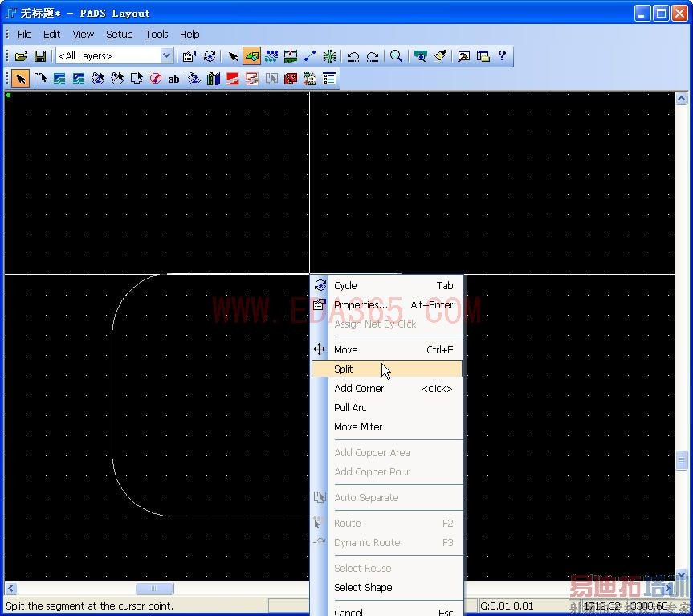Select the Plane Area Cut Out icon
Screen dimensions: 693x616
[252, 79]
